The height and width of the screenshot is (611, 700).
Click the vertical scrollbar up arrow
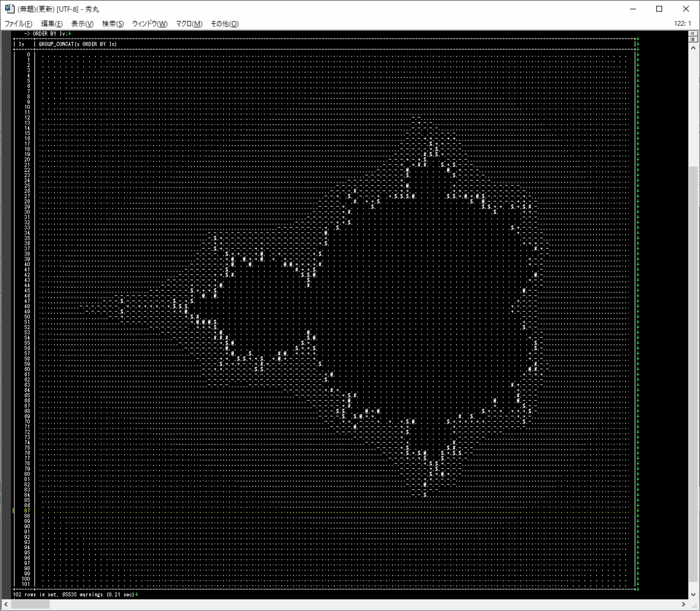[693, 47]
